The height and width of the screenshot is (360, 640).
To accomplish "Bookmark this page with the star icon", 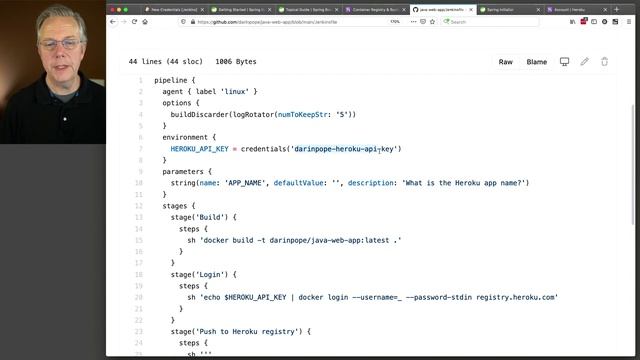I will 432,22.
